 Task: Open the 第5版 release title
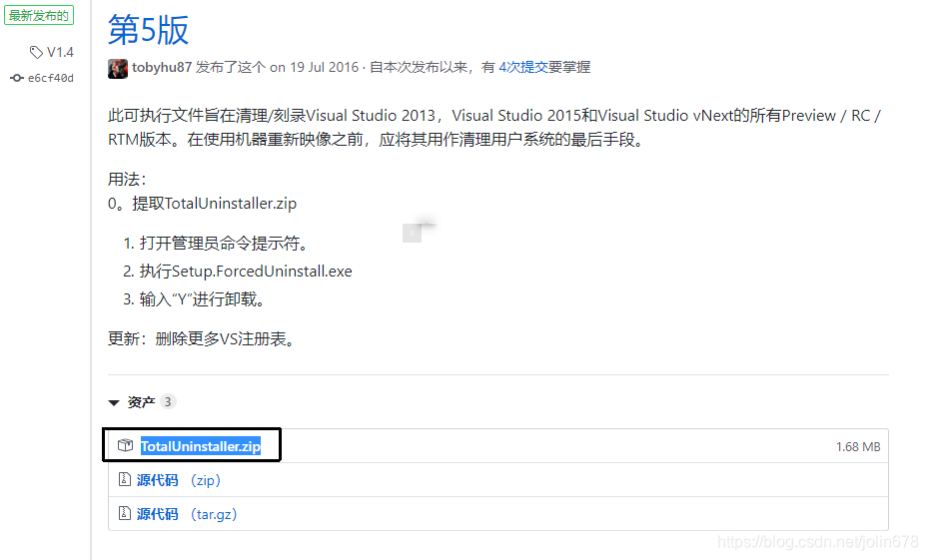pyautogui.click(x=148, y=30)
